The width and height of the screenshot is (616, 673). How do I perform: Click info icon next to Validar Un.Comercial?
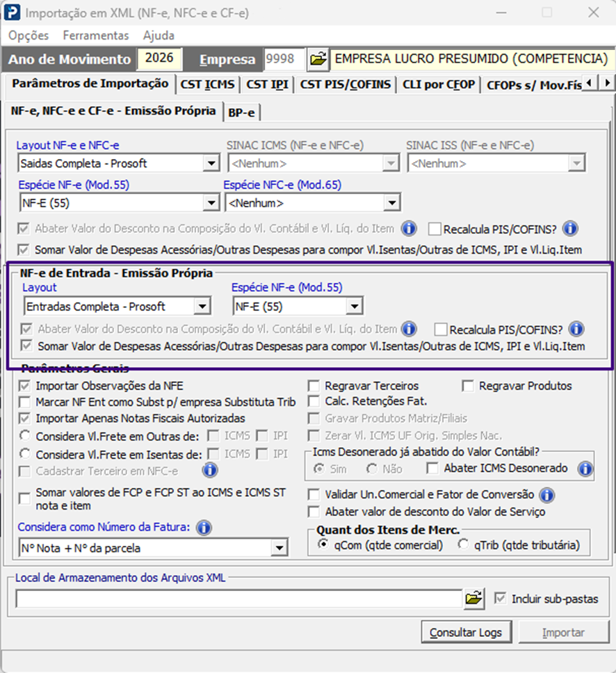546,495
